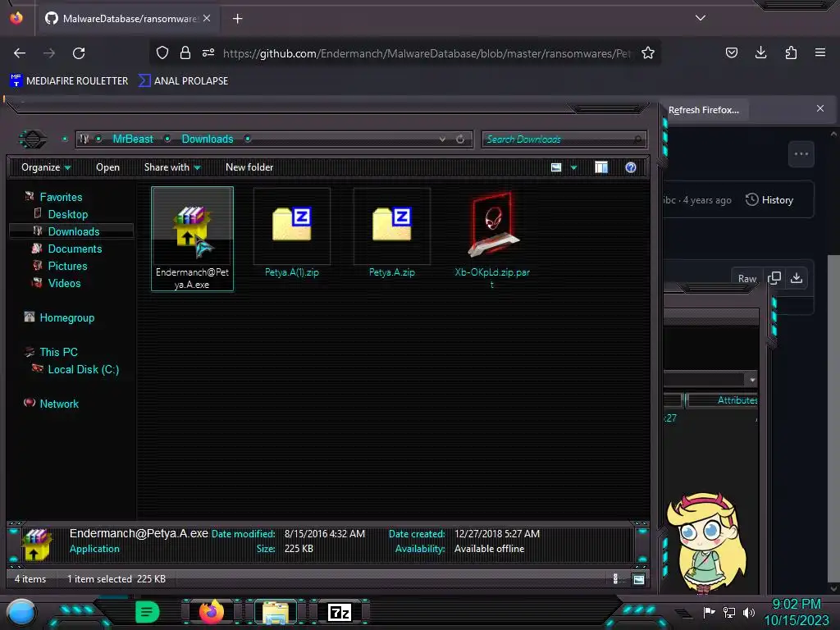This screenshot has height=630, width=840.
Task: Open the Start orb
Action: pos(21,612)
